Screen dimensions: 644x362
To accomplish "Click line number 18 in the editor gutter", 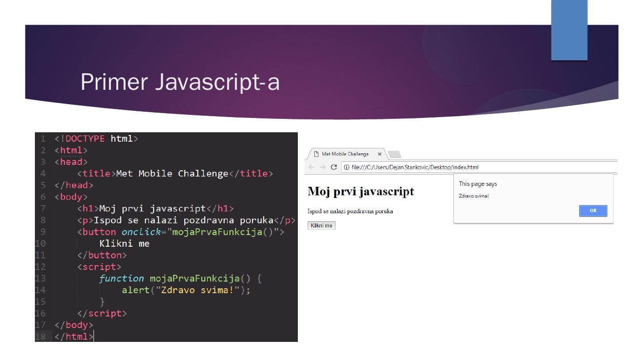I will [x=41, y=337].
